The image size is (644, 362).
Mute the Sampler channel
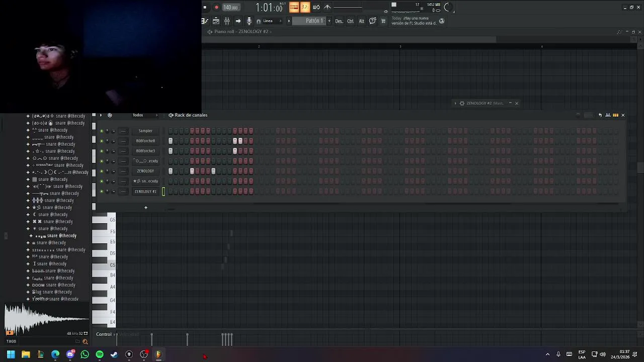point(101,131)
